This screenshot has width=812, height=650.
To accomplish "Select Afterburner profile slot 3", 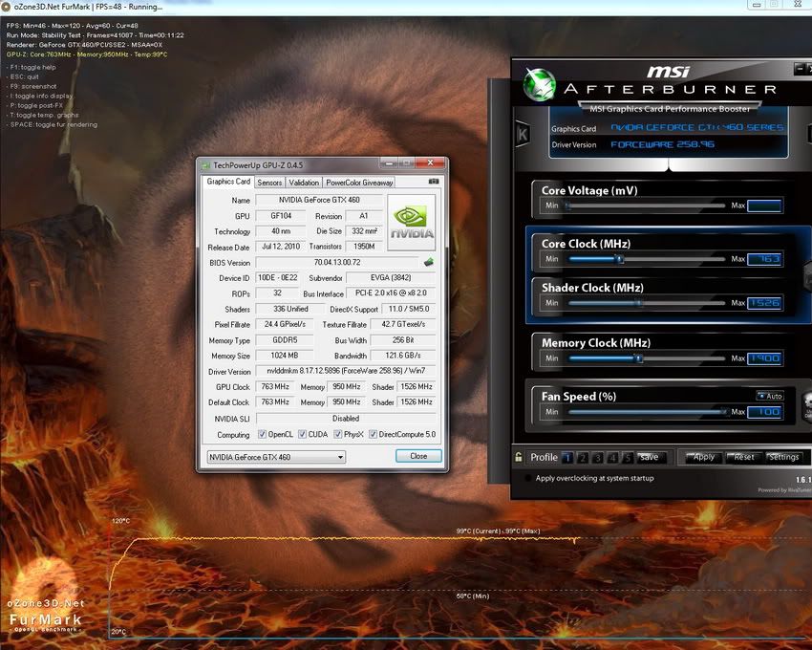I will point(598,457).
